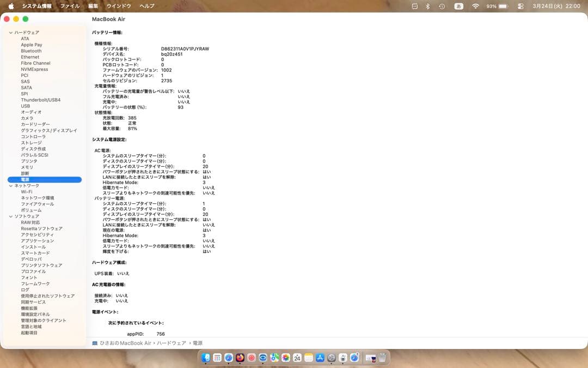588x368 pixels.
Task: Select アプリケーション in the sidebar
Action: pos(38,241)
